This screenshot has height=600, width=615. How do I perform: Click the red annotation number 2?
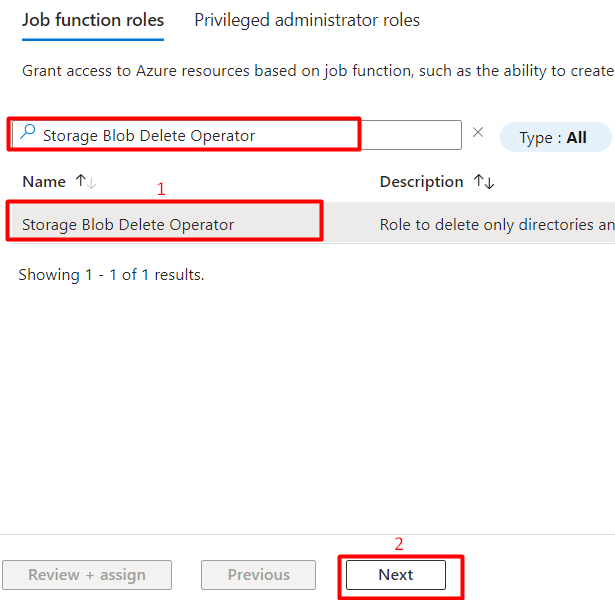(398, 544)
